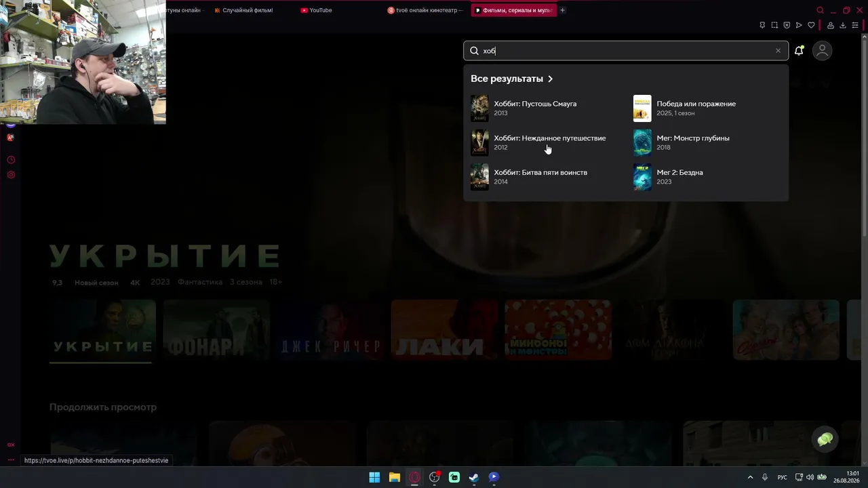
Task: Open a new browser tab with plus
Action: (562, 10)
